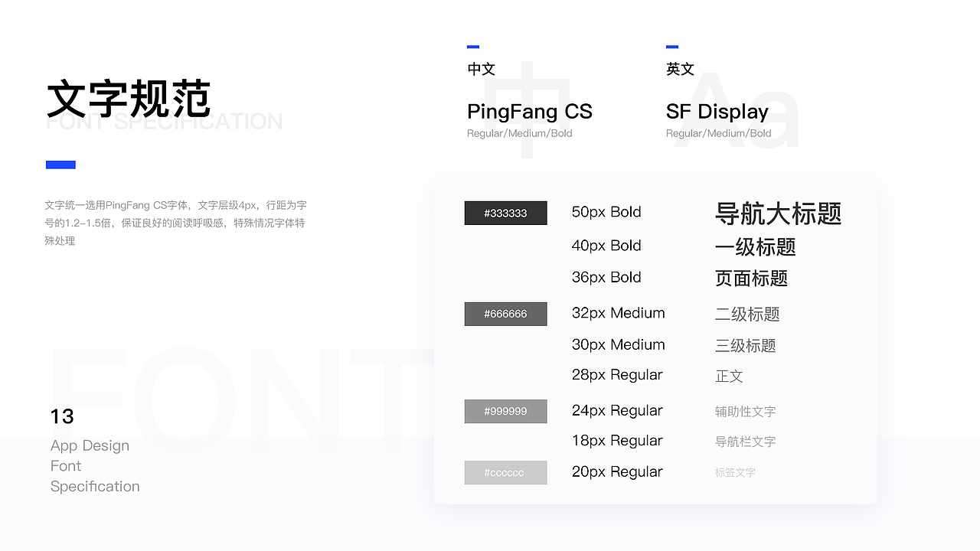Click the description paragraph about PingFang CS
Viewport: 980px width, 551px height.
coord(176,223)
